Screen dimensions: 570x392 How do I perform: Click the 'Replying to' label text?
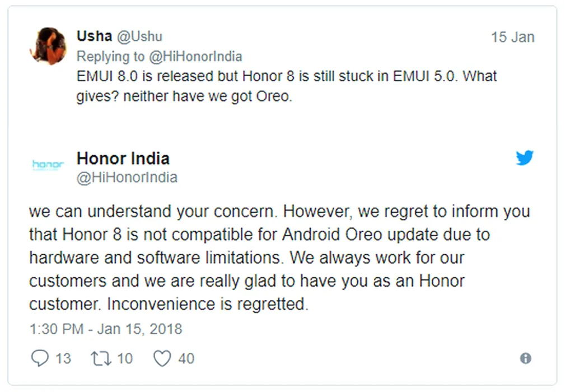click(110, 57)
